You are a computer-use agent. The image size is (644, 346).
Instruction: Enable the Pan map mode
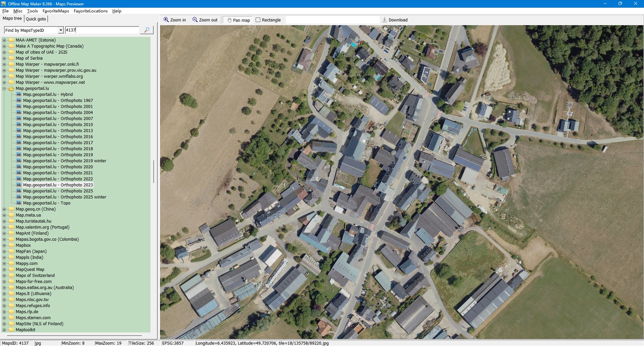click(238, 20)
